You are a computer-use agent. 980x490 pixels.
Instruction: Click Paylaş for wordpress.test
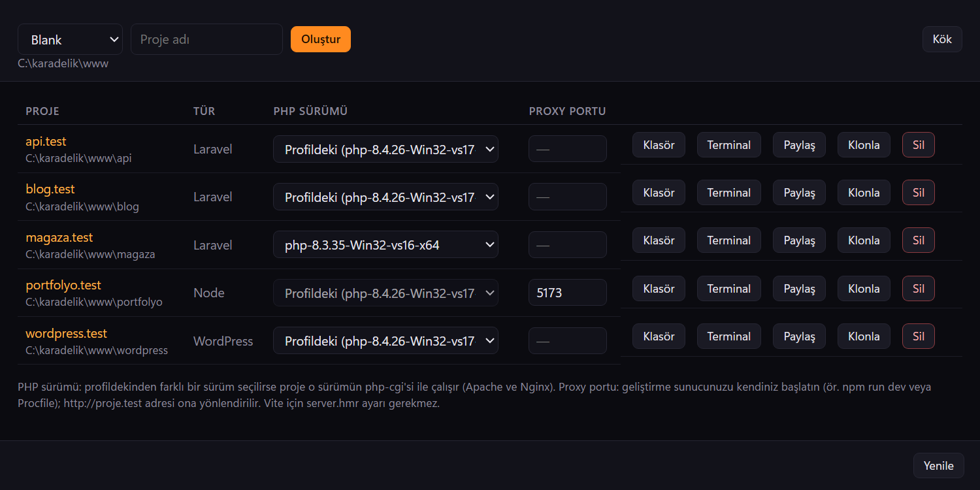point(799,336)
